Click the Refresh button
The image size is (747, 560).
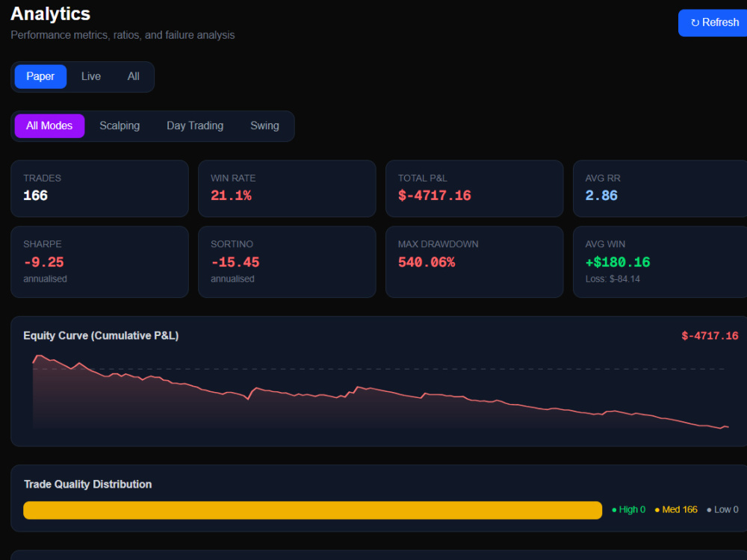point(713,22)
